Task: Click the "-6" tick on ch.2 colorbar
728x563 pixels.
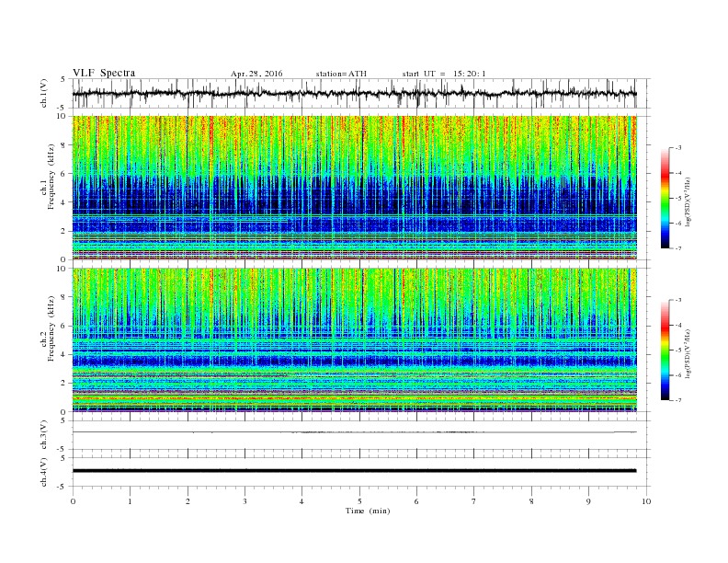Action: pos(677,375)
